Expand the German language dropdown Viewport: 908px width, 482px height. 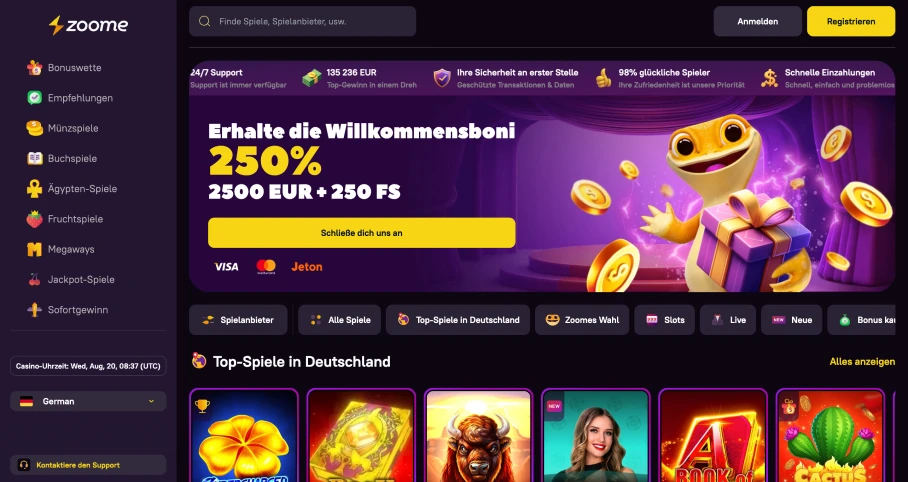(x=88, y=401)
